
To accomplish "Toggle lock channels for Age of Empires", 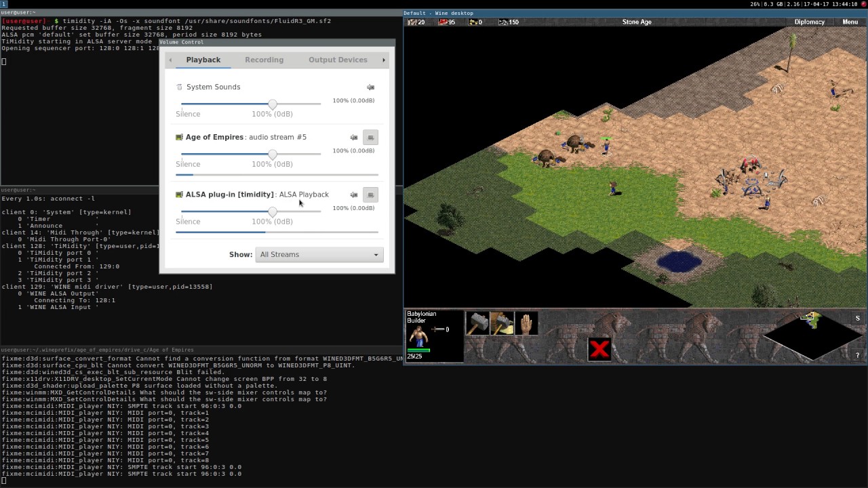I will click(370, 138).
